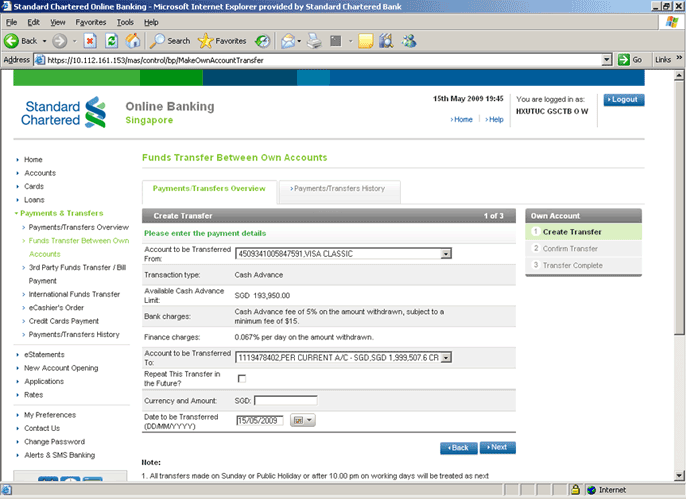686x499 pixels.
Task: Open Change Password link
Action: click(x=54, y=442)
